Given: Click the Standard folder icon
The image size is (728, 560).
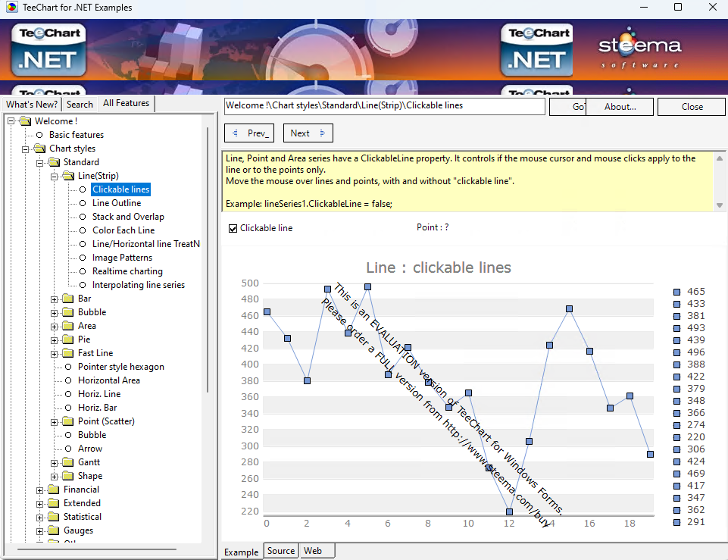Looking at the screenshot, I should [x=55, y=162].
